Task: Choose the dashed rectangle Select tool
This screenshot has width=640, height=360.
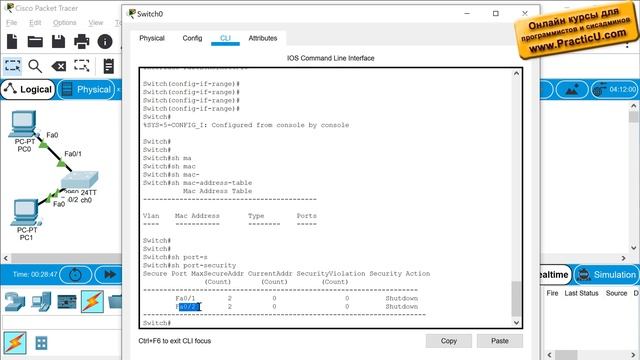Action: click(12, 66)
